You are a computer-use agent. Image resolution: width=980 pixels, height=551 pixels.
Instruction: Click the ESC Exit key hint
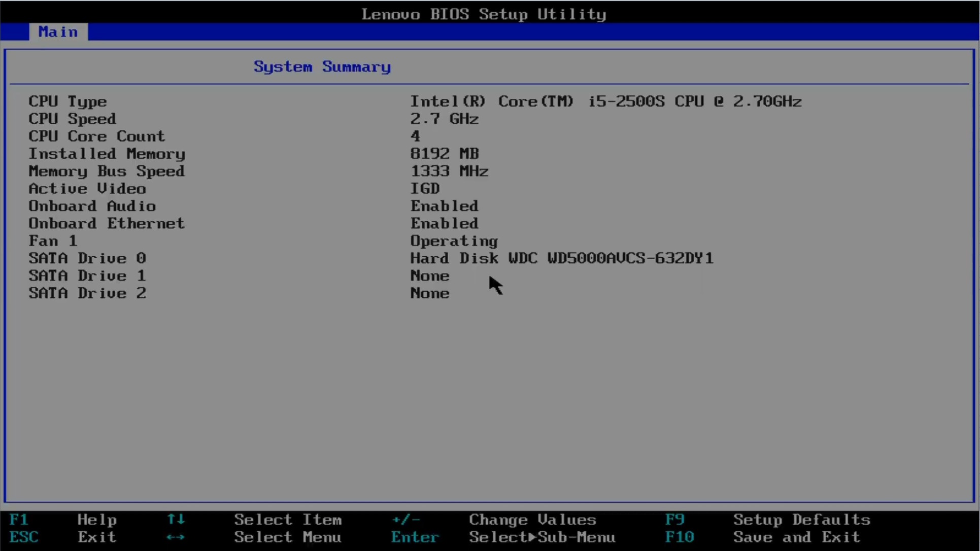(x=24, y=537)
